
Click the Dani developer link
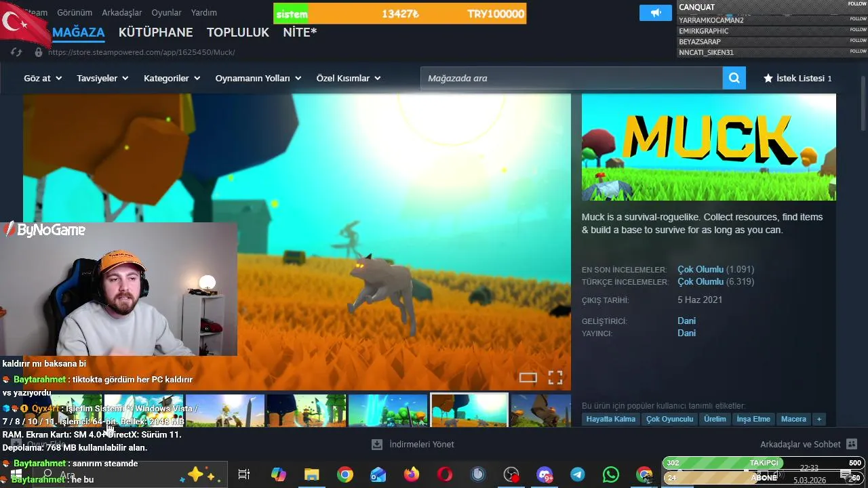pyautogui.click(x=686, y=321)
